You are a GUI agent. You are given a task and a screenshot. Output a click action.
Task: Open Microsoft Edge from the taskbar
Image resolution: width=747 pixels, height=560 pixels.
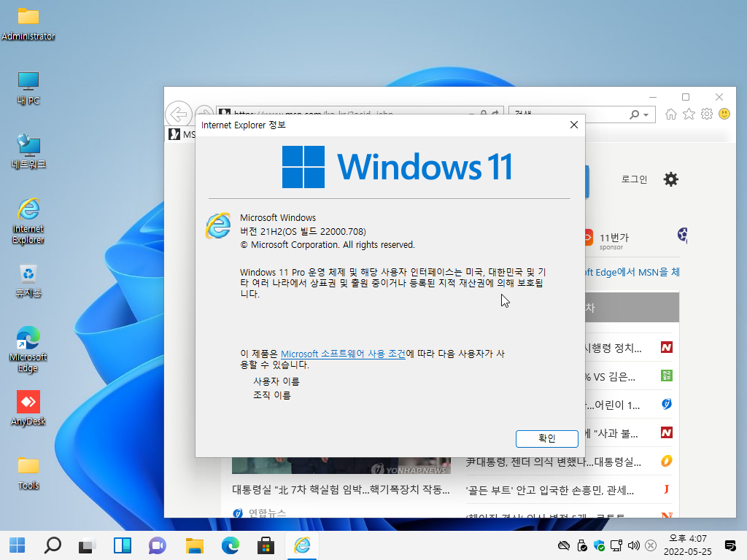click(x=230, y=545)
